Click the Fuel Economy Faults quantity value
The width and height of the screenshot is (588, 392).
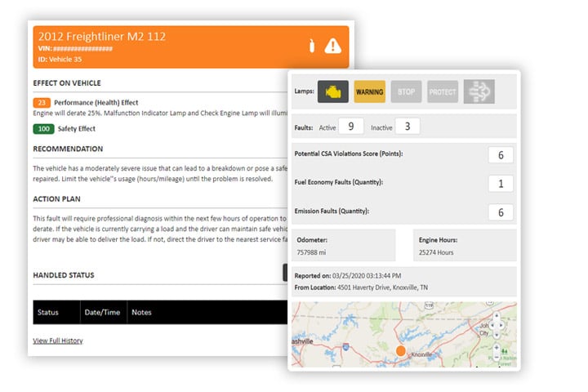[x=501, y=184]
